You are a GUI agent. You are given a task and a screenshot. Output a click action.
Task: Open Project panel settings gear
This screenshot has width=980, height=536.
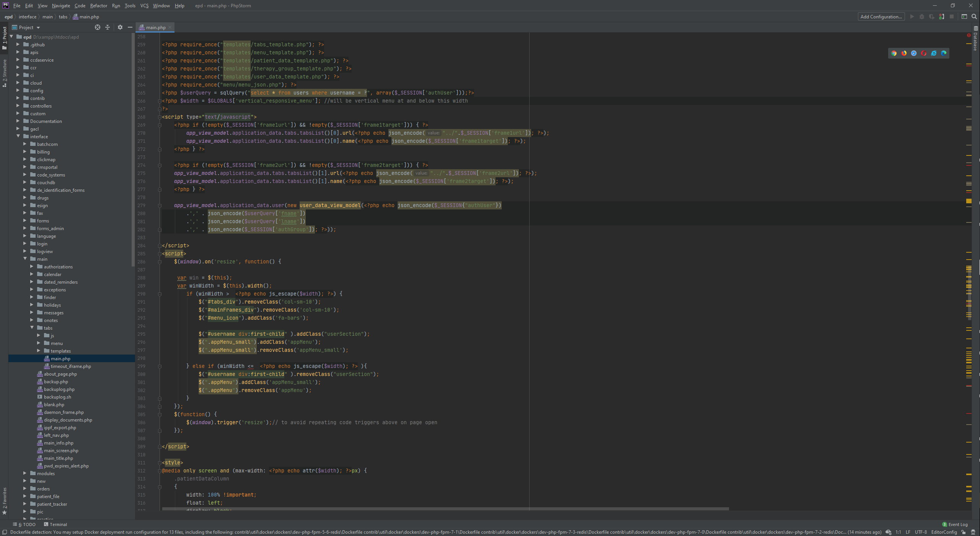click(120, 27)
